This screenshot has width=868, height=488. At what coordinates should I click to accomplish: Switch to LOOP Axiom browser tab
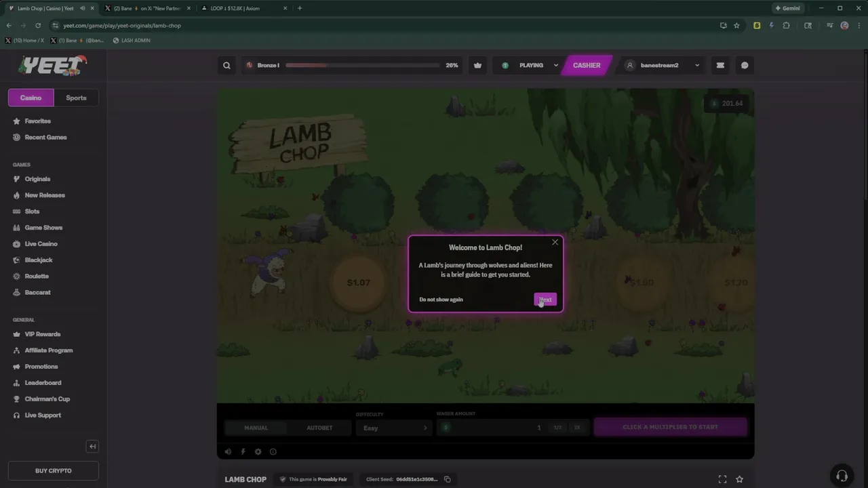coord(243,8)
